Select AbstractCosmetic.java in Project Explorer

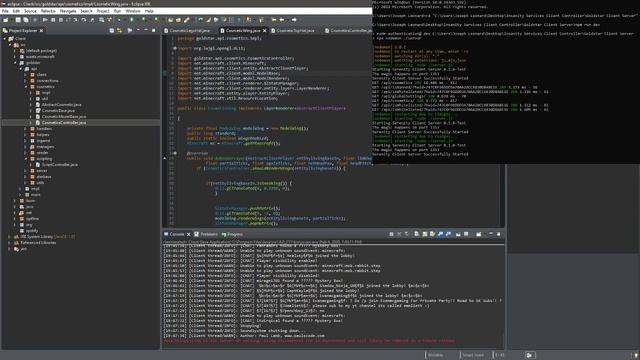pyautogui.click(x=61, y=105)
